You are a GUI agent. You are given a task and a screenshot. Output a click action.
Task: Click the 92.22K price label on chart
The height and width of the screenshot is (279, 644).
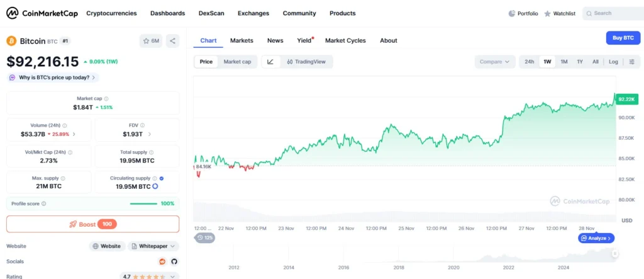coord(627,99)
